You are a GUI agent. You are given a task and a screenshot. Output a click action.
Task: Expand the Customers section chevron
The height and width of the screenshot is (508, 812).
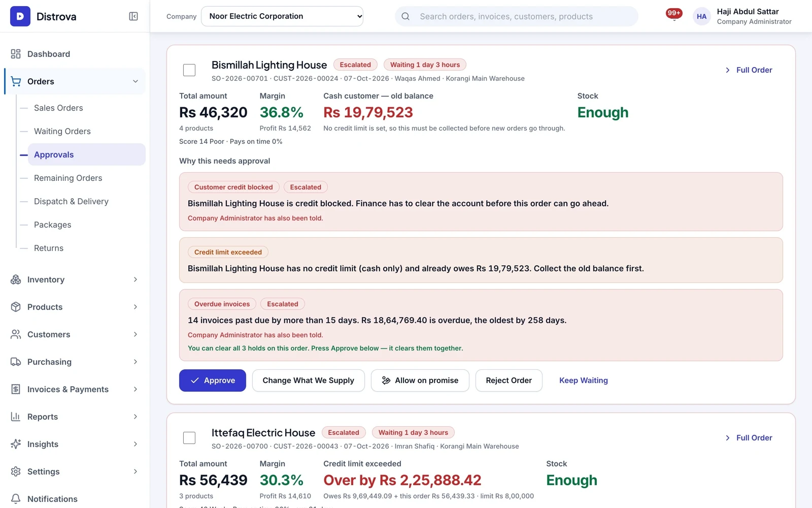[136, 334]
